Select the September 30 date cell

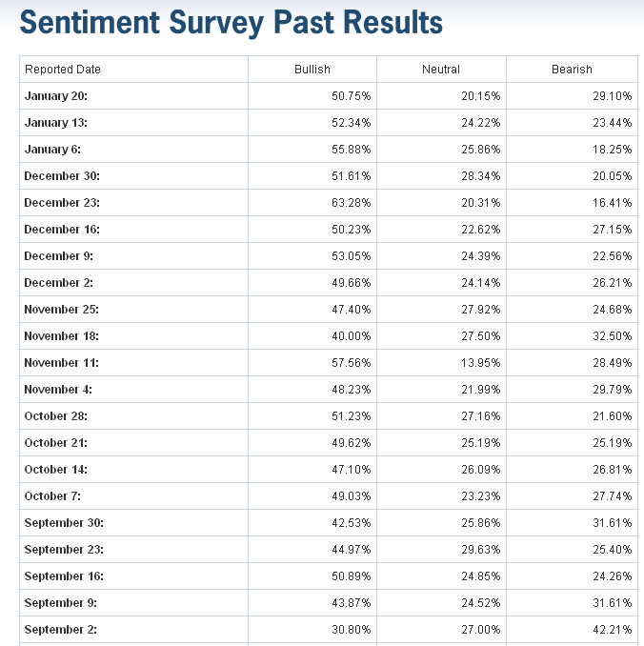tap(64, 523)
